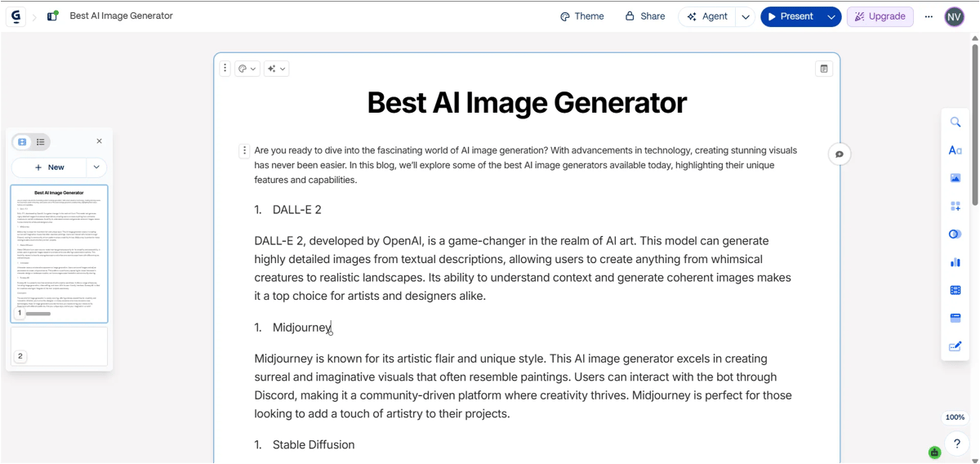Viewport: 980px width, 464px height.
Task: Start presentation with Present button
Action: point(790,16)
